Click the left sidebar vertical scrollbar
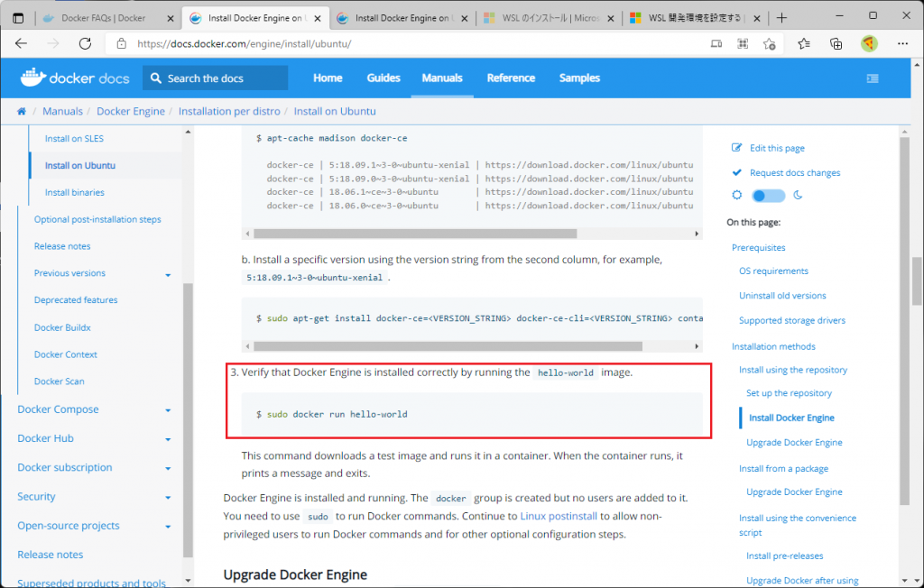Viewport: 924px width, 588px height. (x=188, y=419)
